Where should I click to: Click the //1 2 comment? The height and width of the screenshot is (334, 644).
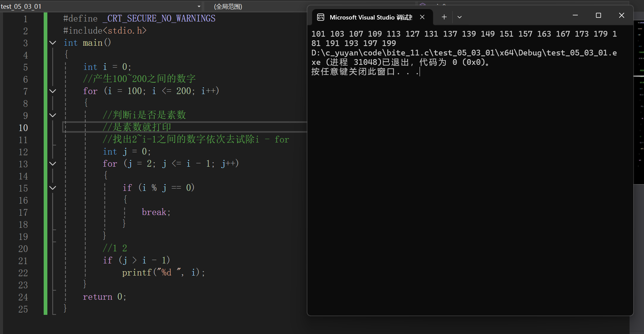[115, 248]
